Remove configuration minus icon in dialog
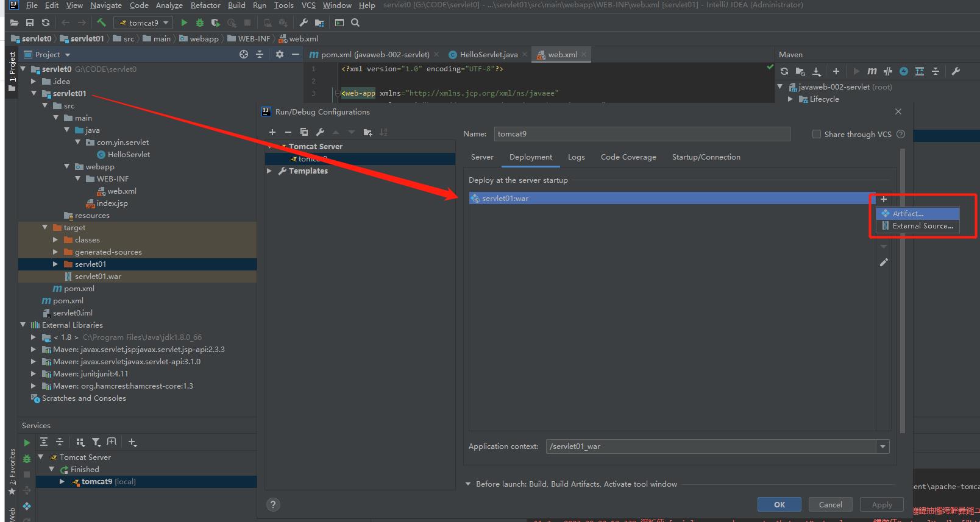Image resolution: width=980 pixels, height=522 pixels. click(x=288, y=132)
